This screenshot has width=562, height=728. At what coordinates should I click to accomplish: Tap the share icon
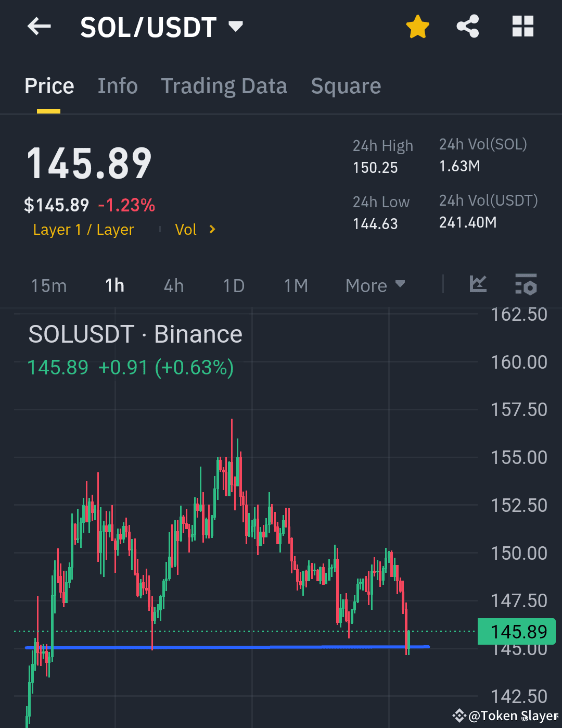tap(467, 27)
